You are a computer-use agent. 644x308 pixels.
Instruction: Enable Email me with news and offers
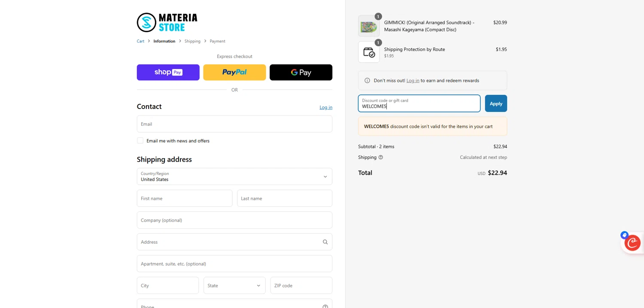[x=140, y=141]
